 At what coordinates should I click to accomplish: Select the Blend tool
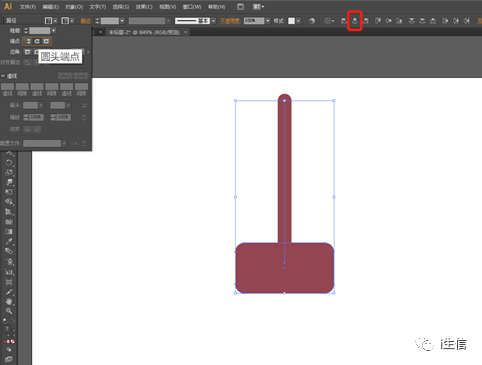pos(9,251)
